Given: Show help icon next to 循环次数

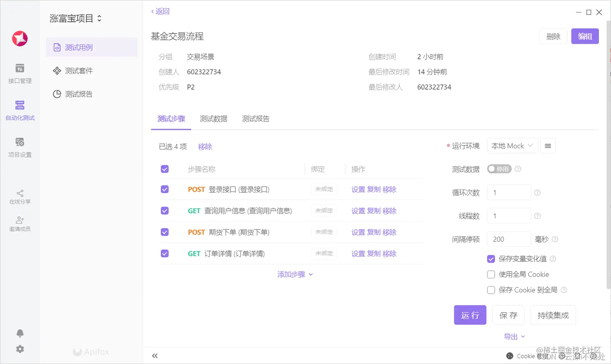Looking at the screenshot, I should click(x=537, y=193).
